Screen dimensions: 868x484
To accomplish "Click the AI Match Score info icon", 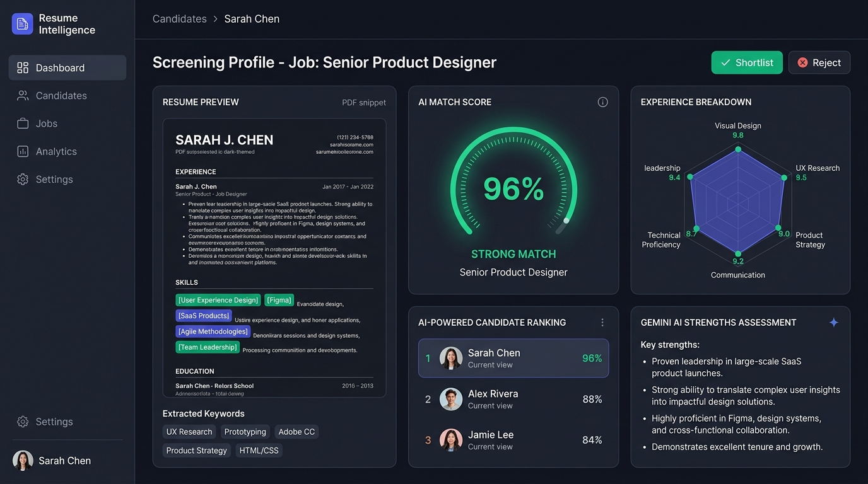I will (603, 102).
